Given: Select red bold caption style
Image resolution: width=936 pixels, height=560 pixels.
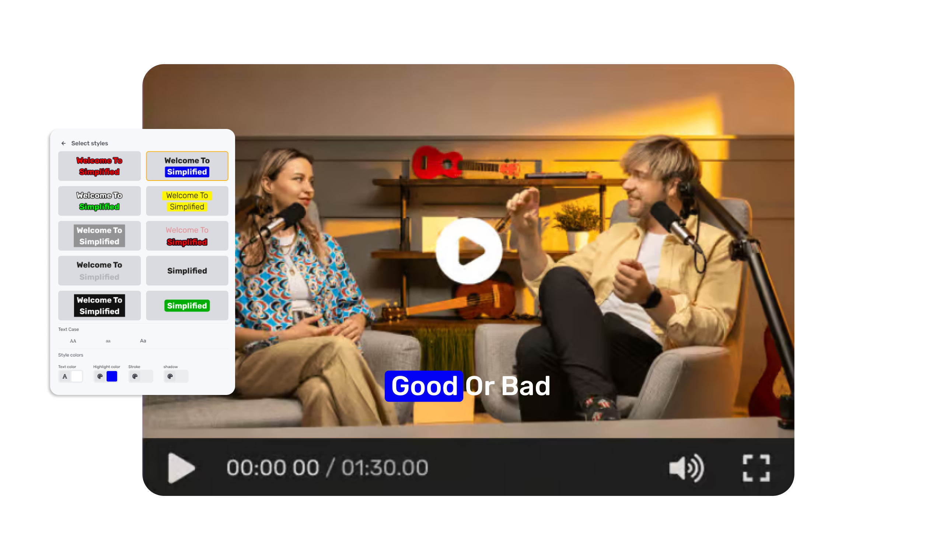Looking at the screenshot, I should tap(99, 166).
